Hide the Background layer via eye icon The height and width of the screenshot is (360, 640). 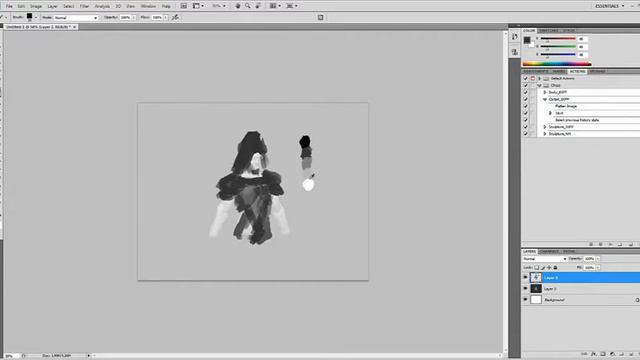(x=526, y=300)
